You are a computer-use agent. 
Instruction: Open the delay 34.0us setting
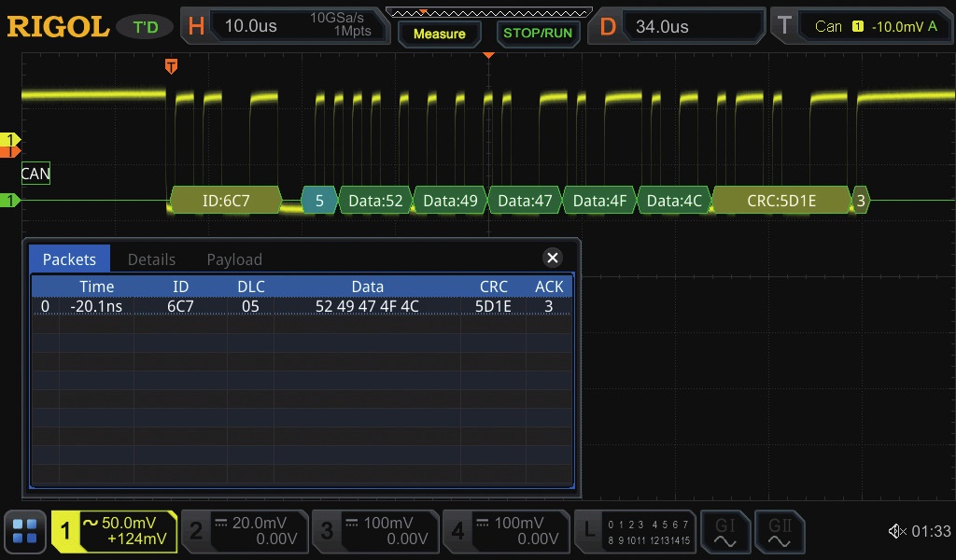click(678, 26)
